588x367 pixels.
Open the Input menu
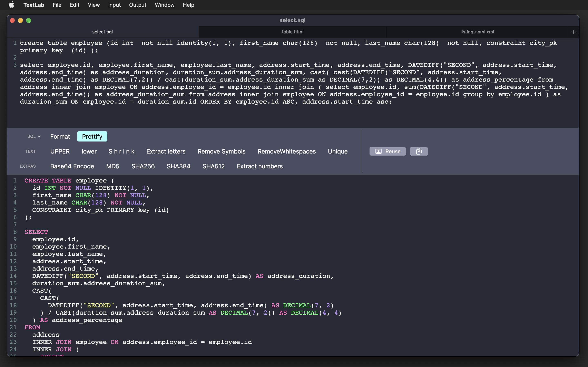point(114,5)
